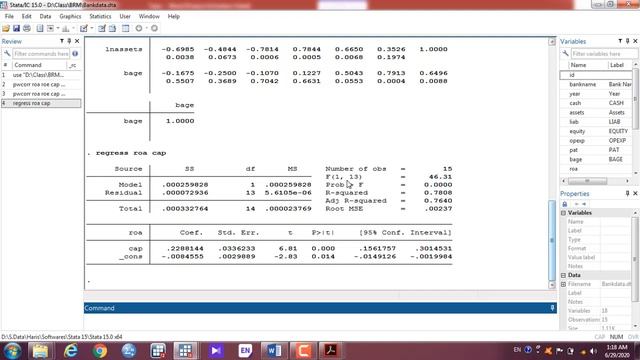Screen dimensions: 640x360
Task: Open the Data Editor (Edit) icon
Action: pos(102,28)
